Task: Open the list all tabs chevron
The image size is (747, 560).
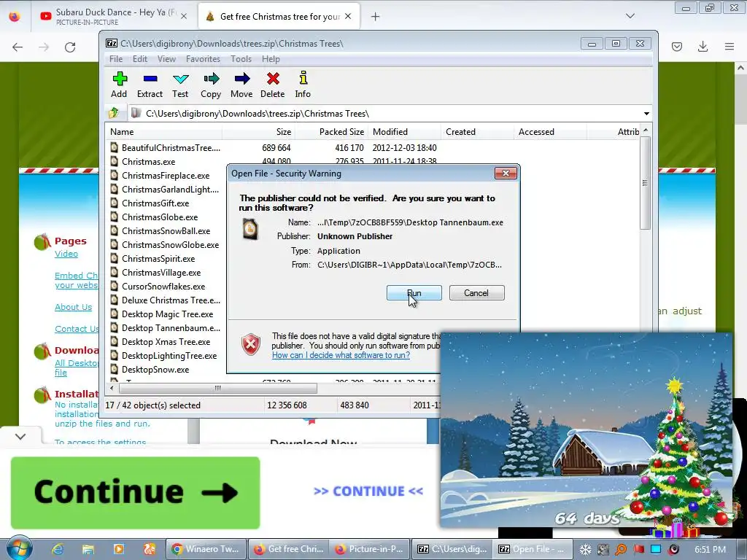Action: (x=630, y=16)
